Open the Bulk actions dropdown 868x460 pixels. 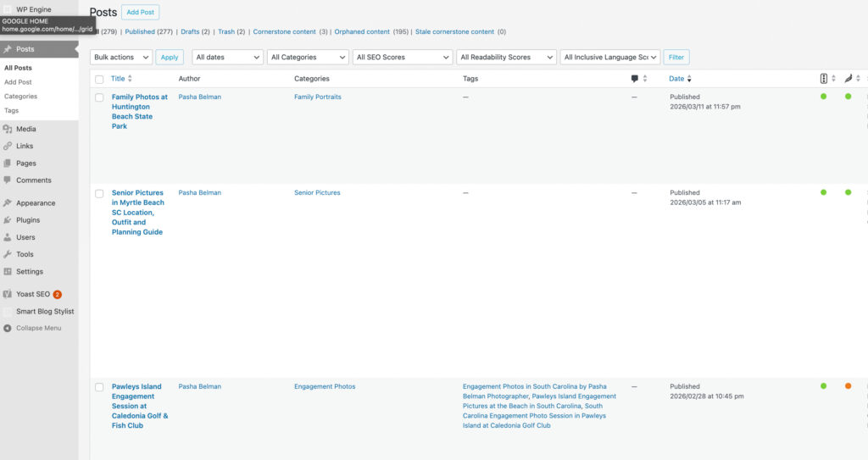pos(121,57)
